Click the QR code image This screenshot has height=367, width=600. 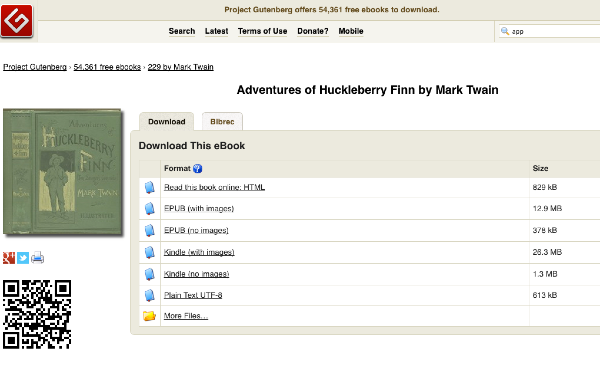37,314
